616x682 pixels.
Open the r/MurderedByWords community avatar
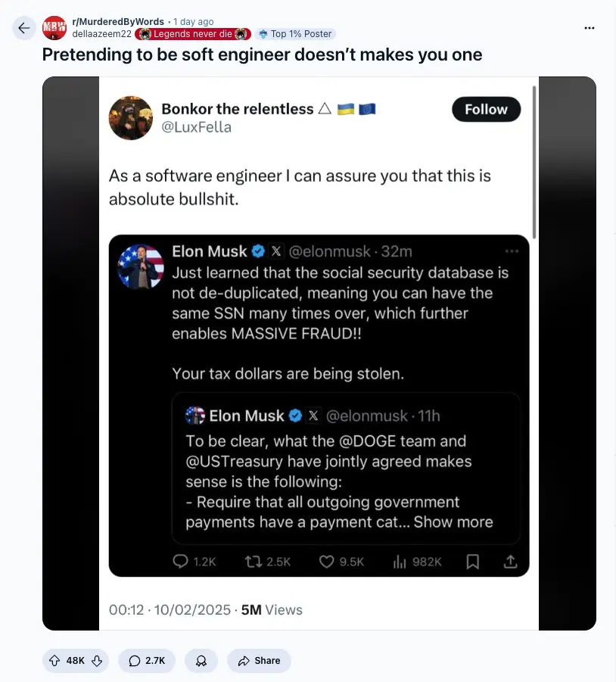[54, 27]
